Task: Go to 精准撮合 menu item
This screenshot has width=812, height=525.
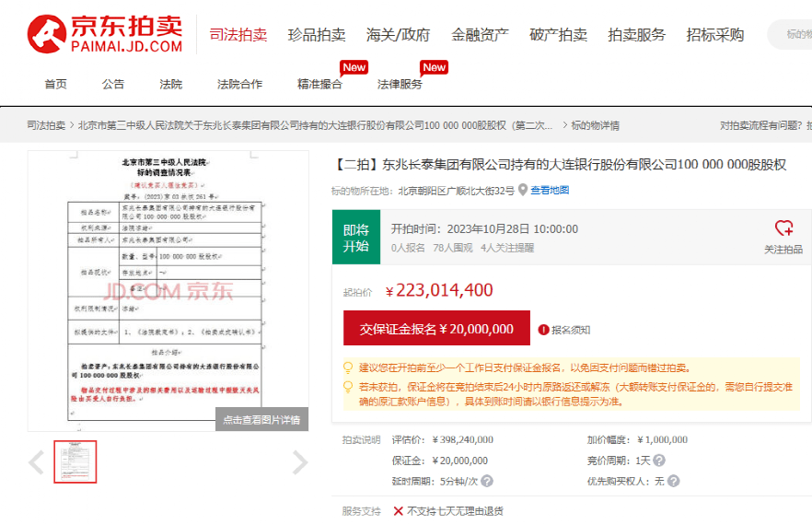Action: tap(319, 84)
